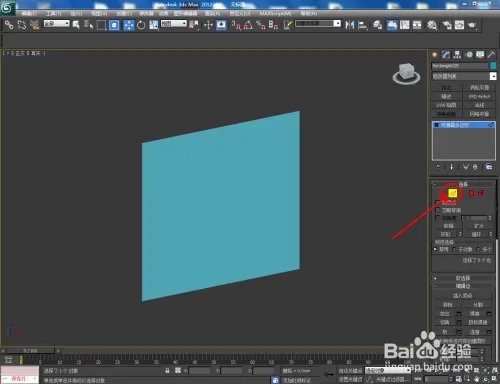Viewport: 500px width, 384px height.
Task: Click the Mirror tool icon
Action: tap(349, 25)
